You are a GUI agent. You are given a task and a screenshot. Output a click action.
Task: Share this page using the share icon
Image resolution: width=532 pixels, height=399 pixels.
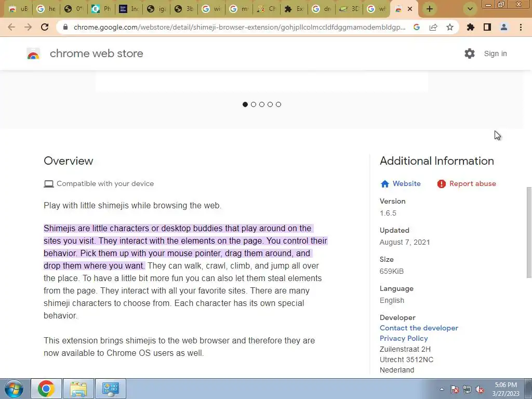(x=433, y=27)
